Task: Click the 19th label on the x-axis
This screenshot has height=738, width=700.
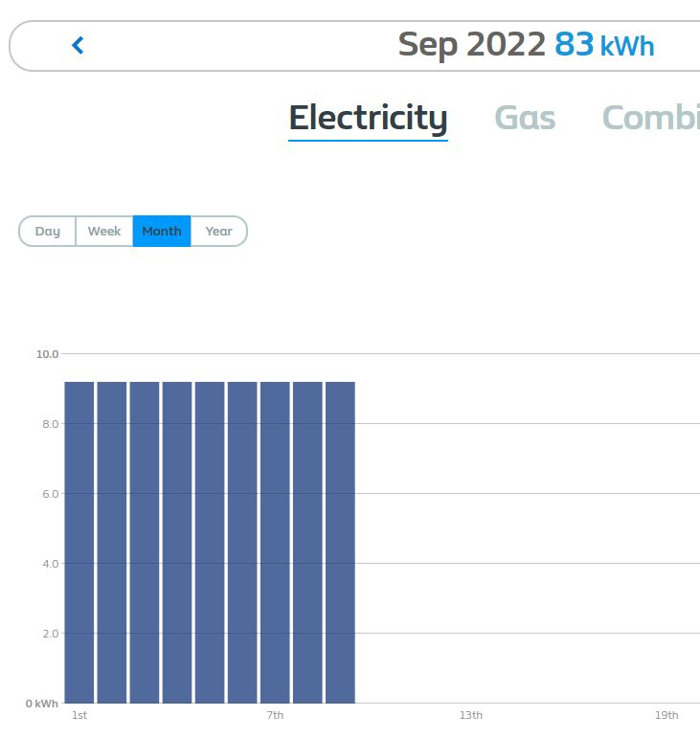Action: (x=666, y=716)
